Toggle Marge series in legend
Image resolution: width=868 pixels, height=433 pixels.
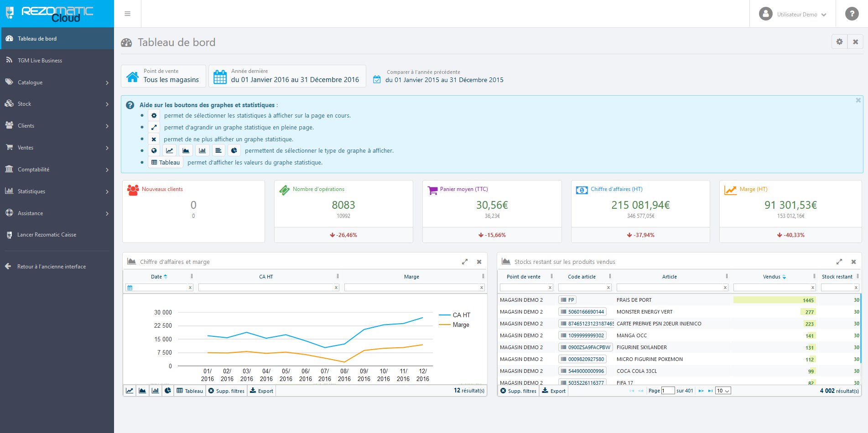point(454,325)
